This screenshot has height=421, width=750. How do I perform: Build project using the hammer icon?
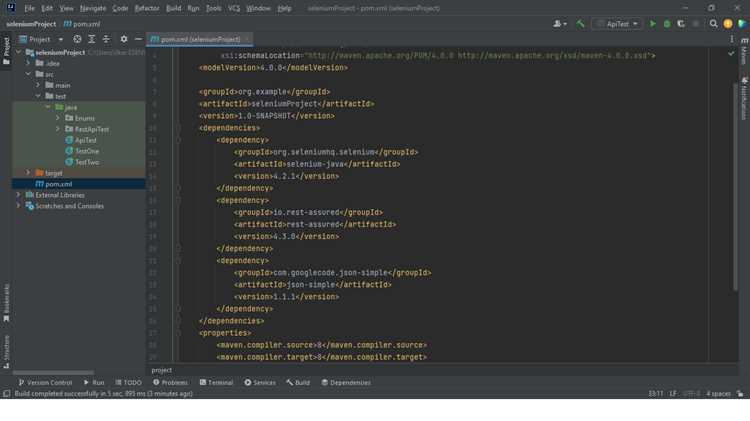coord(580,23)
